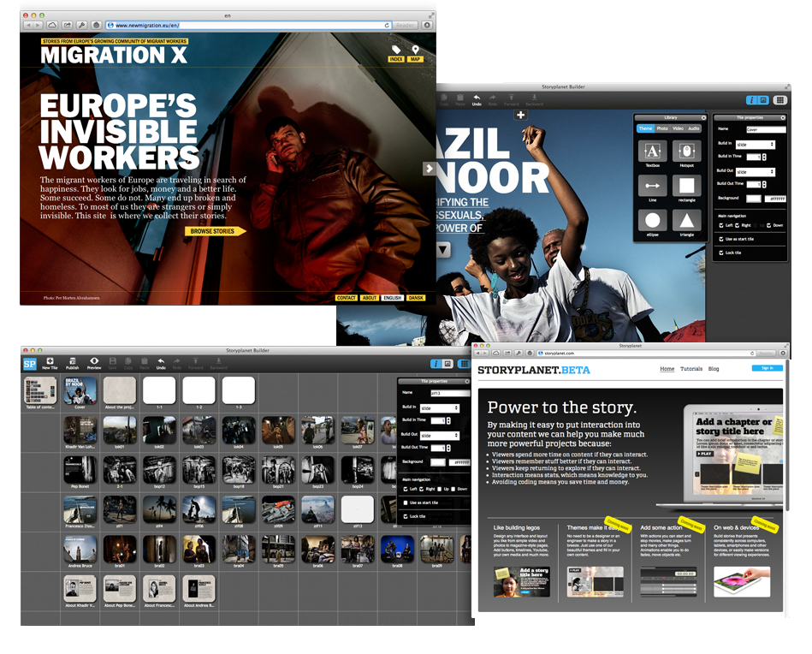Click Publish in the lower Builder toolbar
Screen dimensions: 812x654
coord(72,363)
